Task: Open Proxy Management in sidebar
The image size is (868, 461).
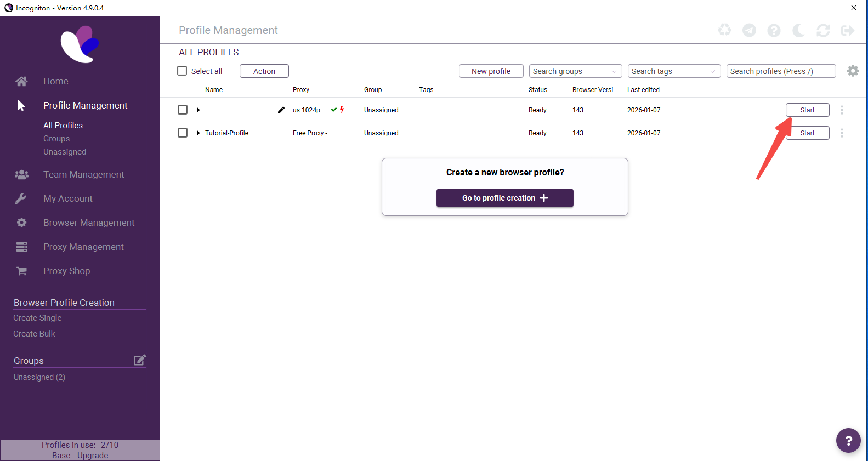Action: [x=83, y=247]
